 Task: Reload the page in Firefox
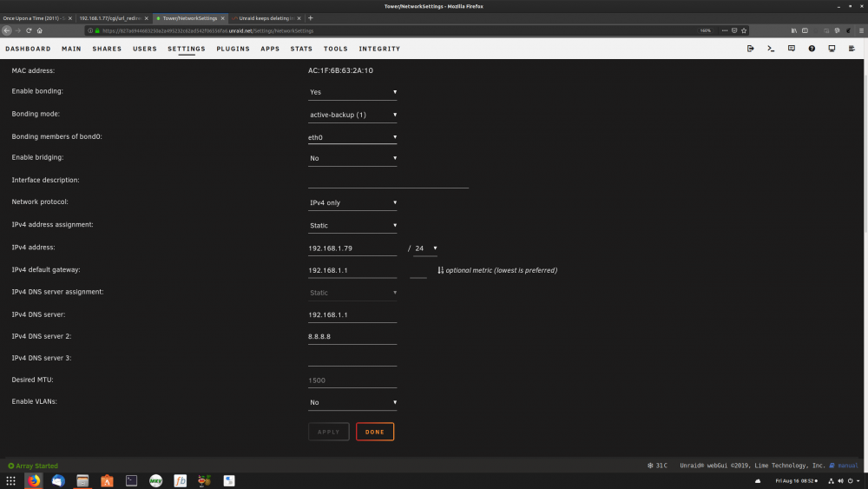click(x=29, y=30)
